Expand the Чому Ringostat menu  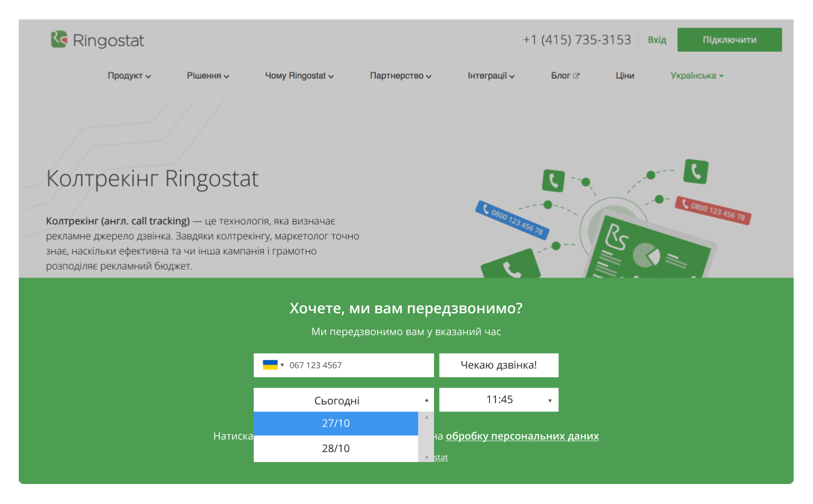pyautogui.click(x=300, y=76)
